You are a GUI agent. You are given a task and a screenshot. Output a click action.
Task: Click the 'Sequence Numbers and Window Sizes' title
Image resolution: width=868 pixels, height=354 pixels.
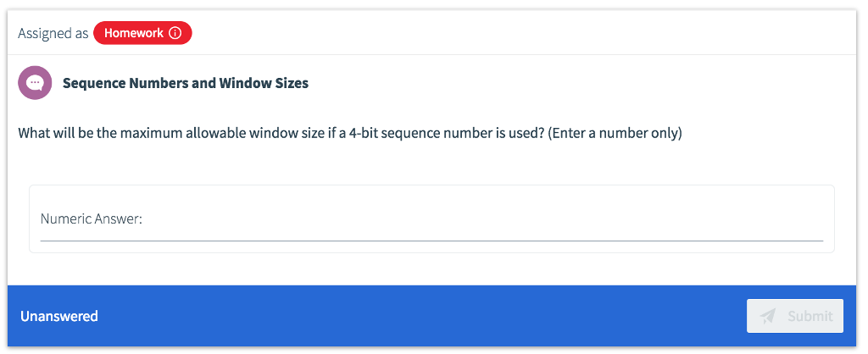(186, 83)
